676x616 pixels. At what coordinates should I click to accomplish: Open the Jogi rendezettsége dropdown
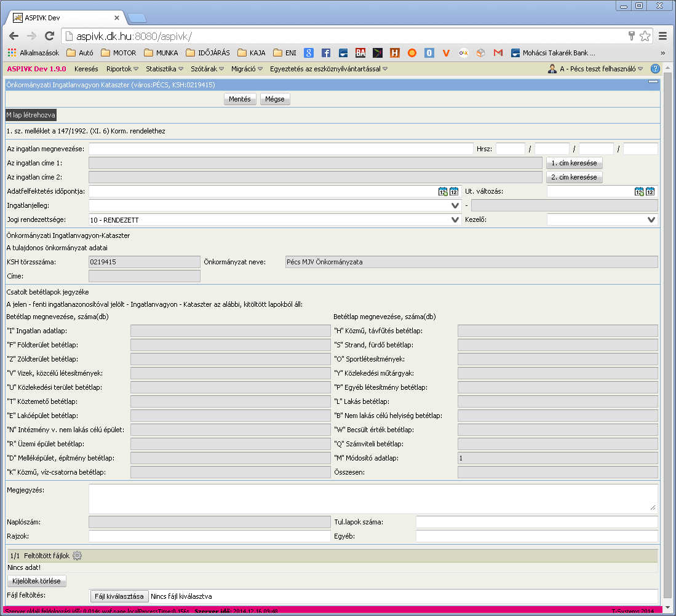[x=455, y=220]
